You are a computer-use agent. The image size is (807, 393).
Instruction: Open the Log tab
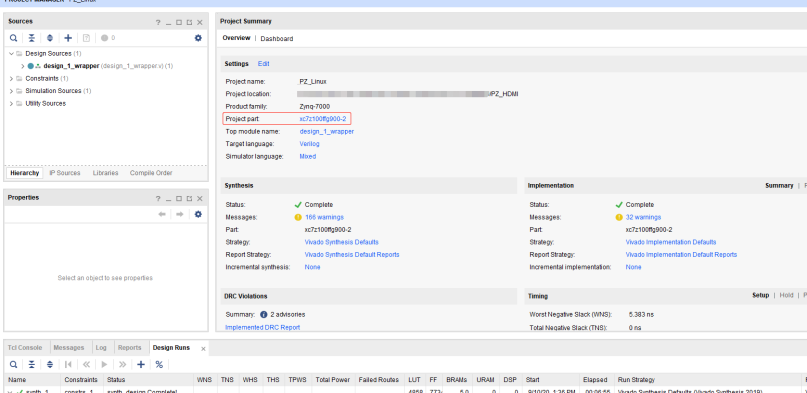click(x=101, y=348)
